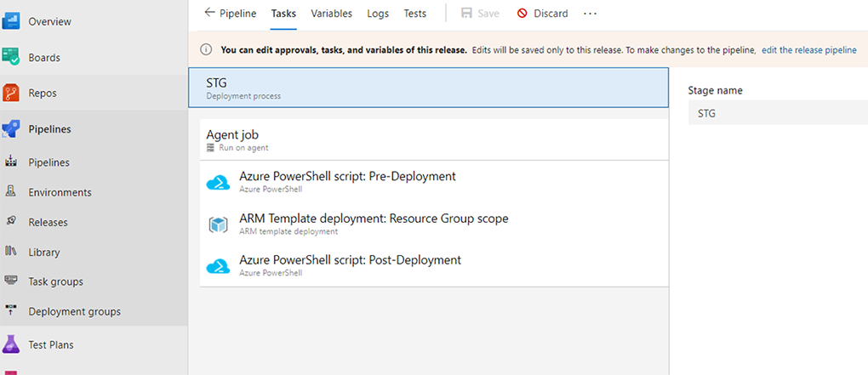The width and height of the screenshot is (868, 375).
Task: Click the Pre-Deployment Azure PowerShell cloud icon
Action: (x=218, y=183)
